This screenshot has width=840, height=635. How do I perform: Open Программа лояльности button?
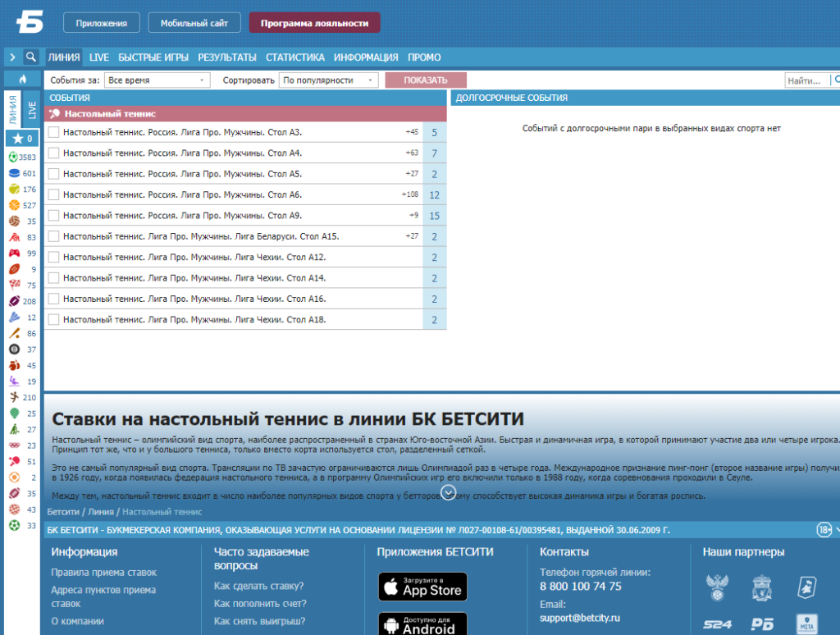[x=314, y=23]
